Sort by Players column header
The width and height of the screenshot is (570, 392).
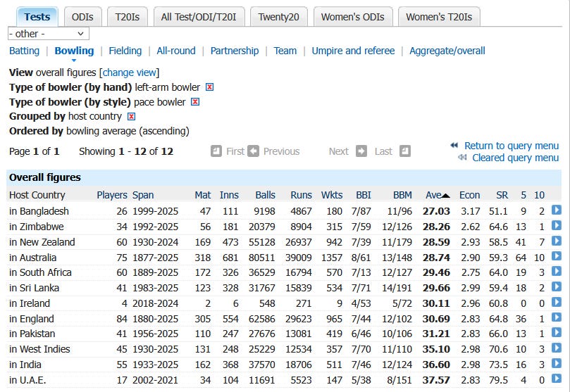click(x=112, y=195)
